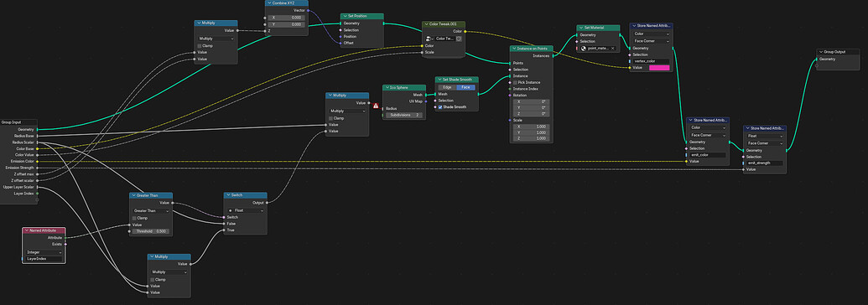Viewport: 868px width, 305px height.
Task: Click the Mesh output socket of Ico Sphere
Action: point(426,95)
